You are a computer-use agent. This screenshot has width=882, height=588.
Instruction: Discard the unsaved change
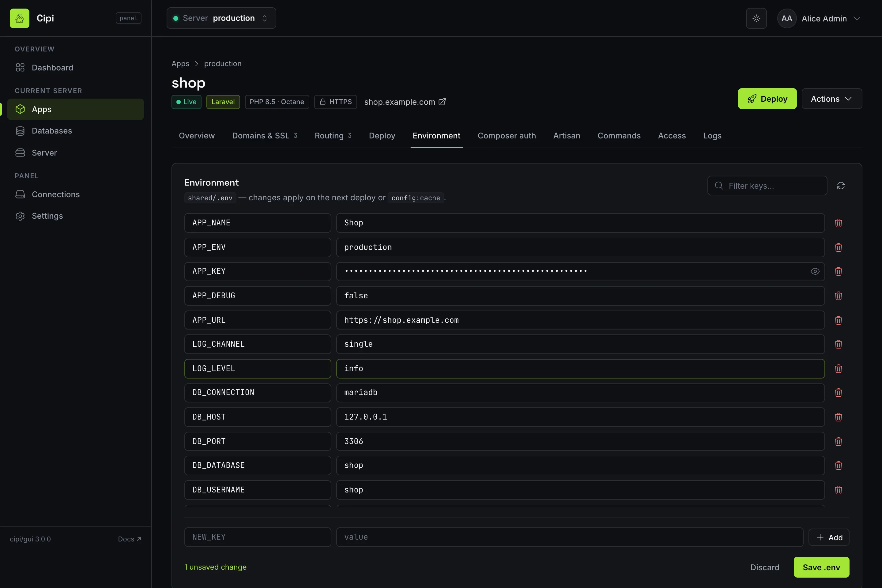(765, 567)
